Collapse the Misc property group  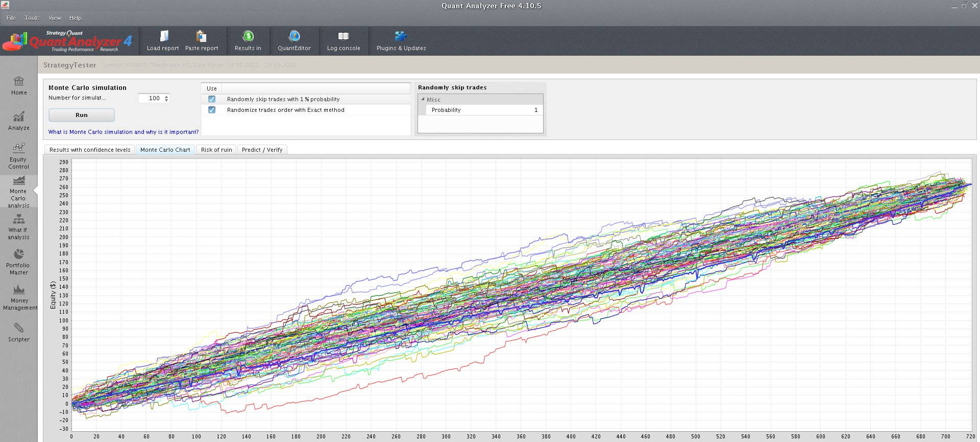(423, 99)
